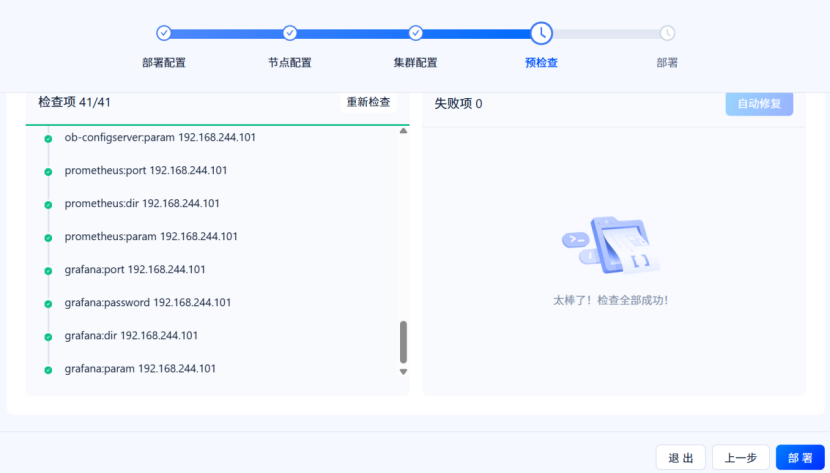Click green status dot for prometheus:dir
The image size is (830, 473).
[x=48, y=205]
